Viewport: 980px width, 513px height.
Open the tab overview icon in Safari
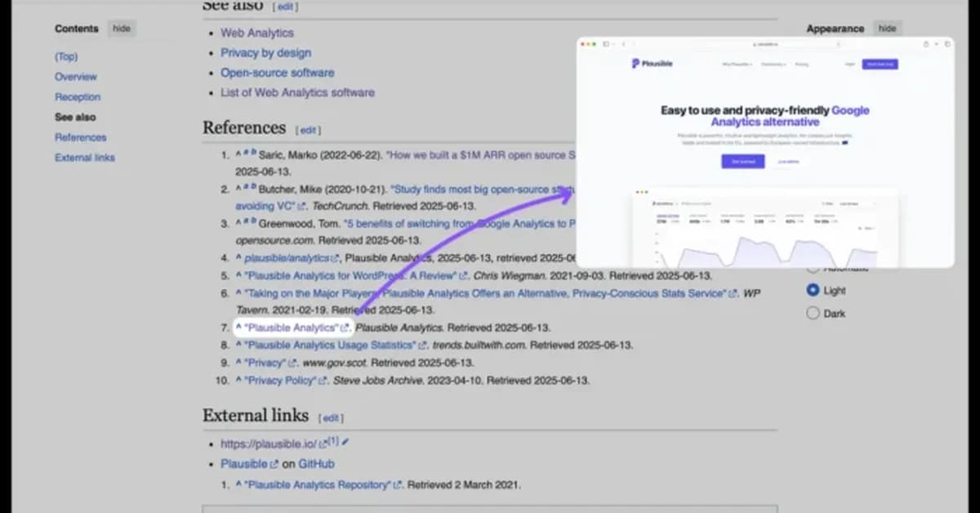(947, 43)
